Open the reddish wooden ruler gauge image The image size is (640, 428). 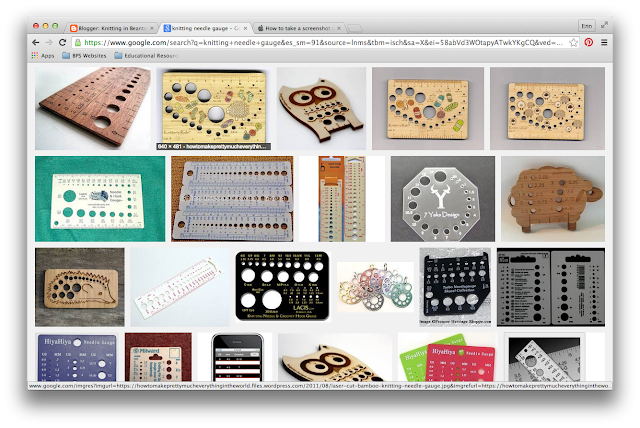tap(93, 109)
